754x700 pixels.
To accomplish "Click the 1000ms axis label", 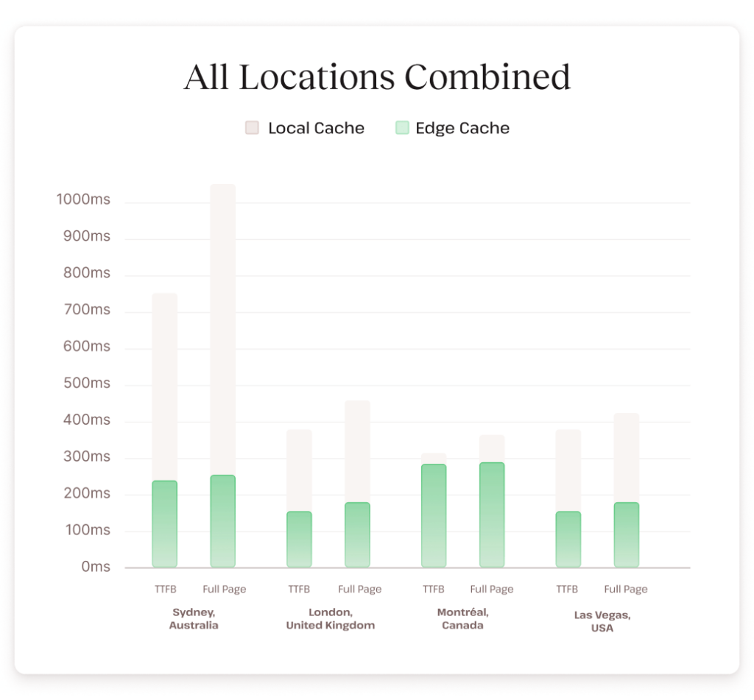I will click(84, 199).
